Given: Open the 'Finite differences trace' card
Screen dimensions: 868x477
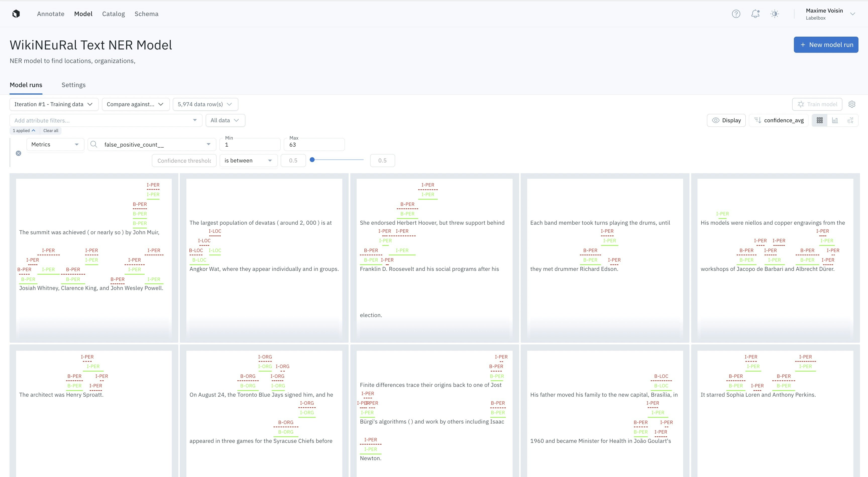Looking at the screenshot, I should click(x=434, y=411).
